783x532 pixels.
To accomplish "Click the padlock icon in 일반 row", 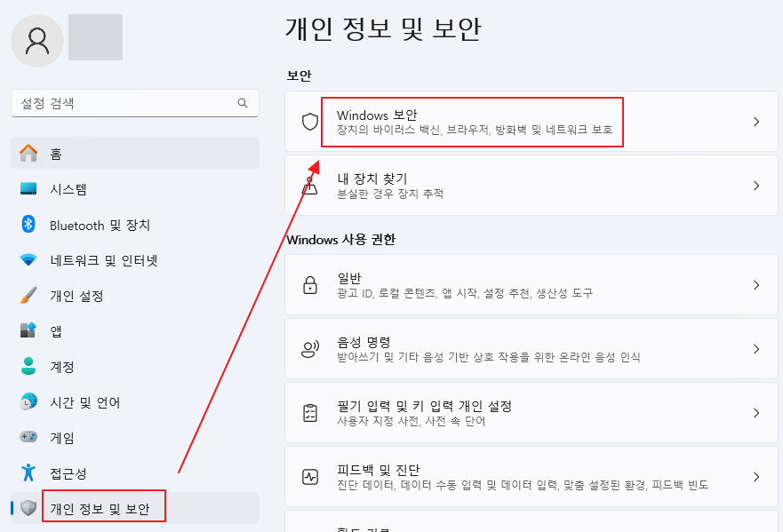I will tap(310, 285).
